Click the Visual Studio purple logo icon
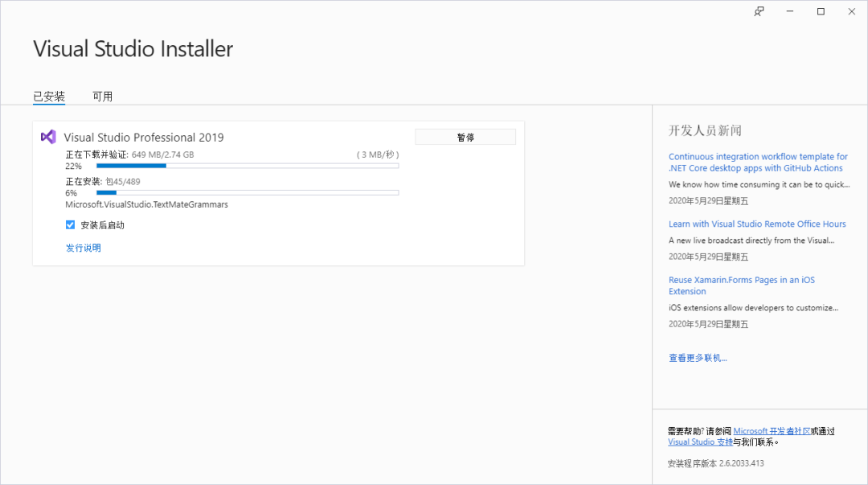 (x=48, y=137)
